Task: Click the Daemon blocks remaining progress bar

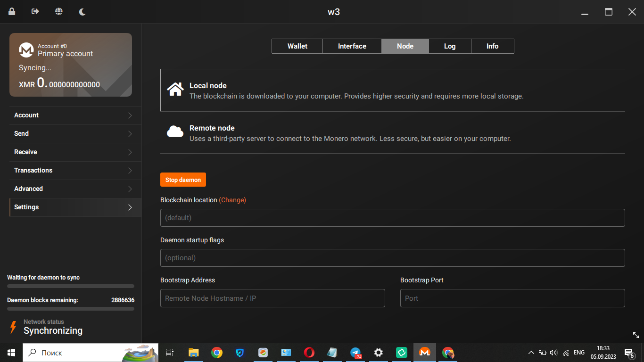Action: pyautogui.click(x=71, y=309)
